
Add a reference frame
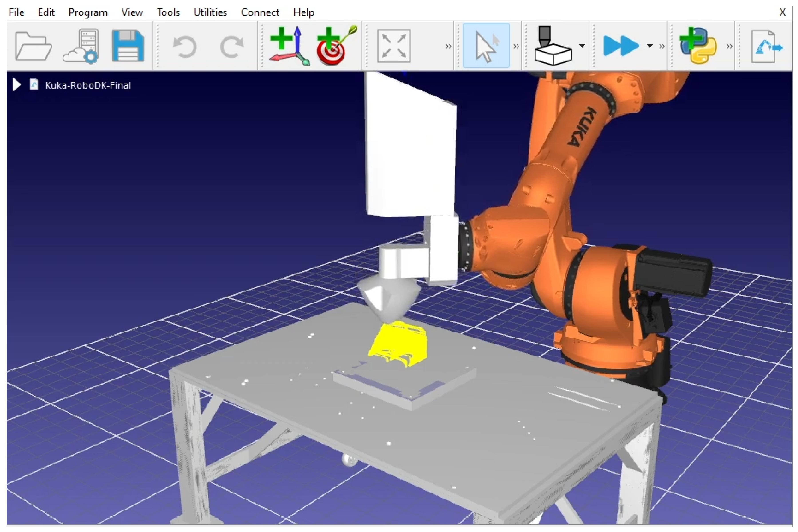(289, 46)
